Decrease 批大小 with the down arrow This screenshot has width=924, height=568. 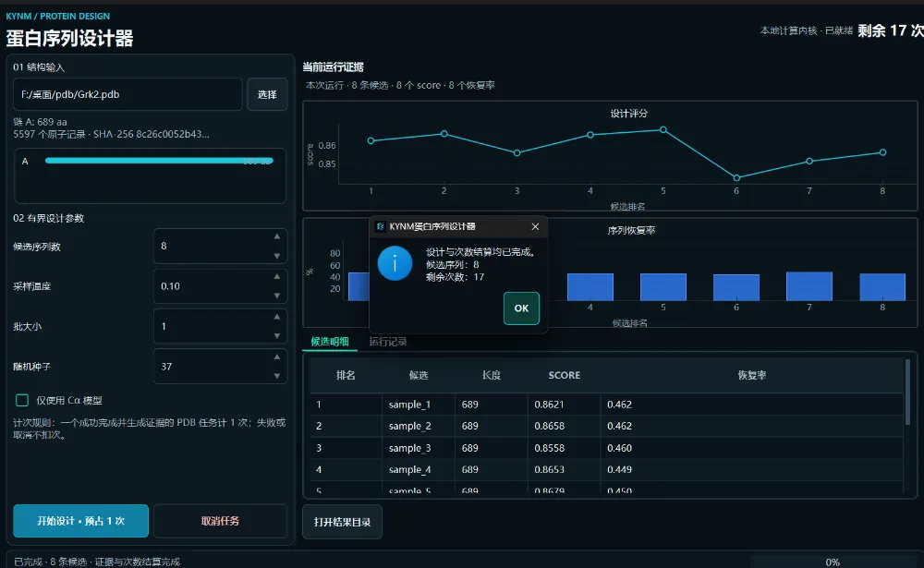(x=277, y=336)
